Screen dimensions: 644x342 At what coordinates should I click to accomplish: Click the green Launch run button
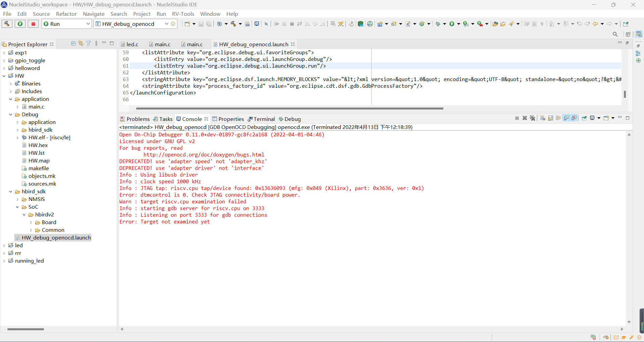[x=20, y=24]
